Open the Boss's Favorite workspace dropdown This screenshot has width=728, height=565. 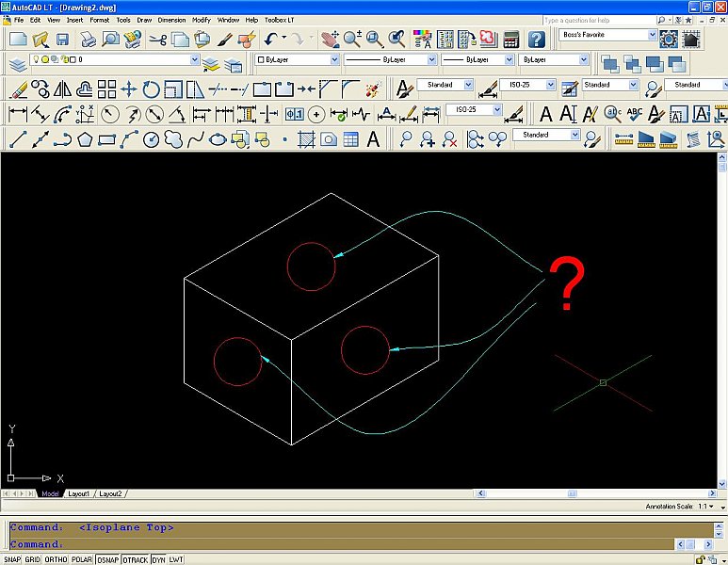(x=652, y=34)
